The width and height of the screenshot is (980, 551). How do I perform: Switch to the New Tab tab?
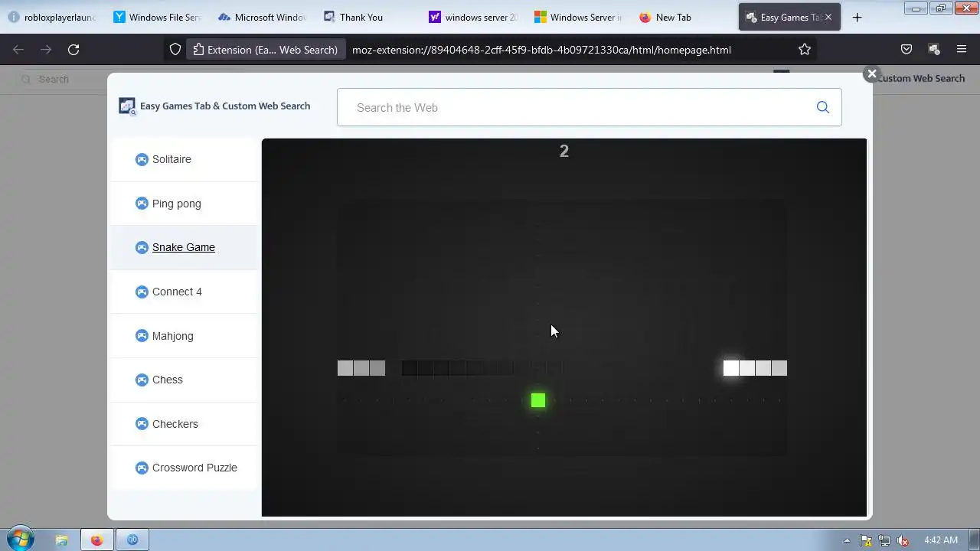[x=684, y=17]
